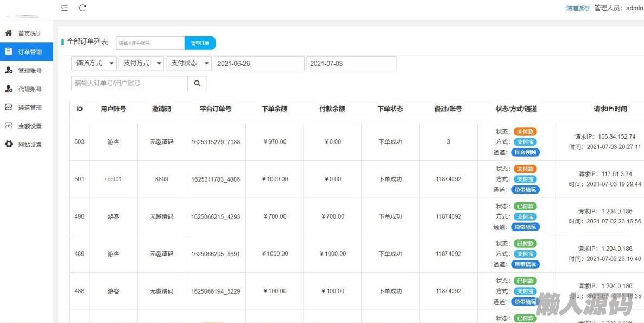The image size is (644, 323).
Task: Focus the order number/user account search box
Action: pos(129,84)
